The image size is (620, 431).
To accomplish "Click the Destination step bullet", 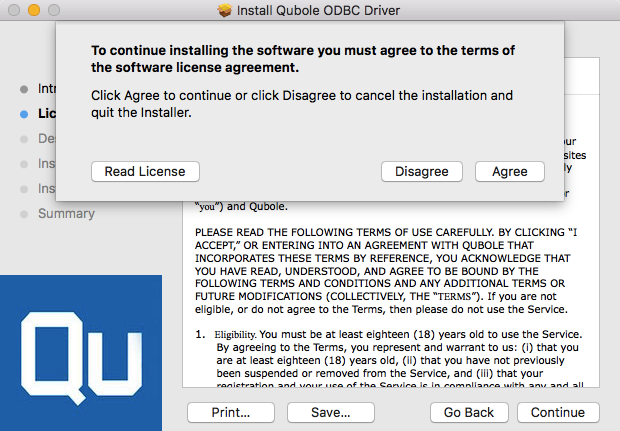I will pos(24,139).
